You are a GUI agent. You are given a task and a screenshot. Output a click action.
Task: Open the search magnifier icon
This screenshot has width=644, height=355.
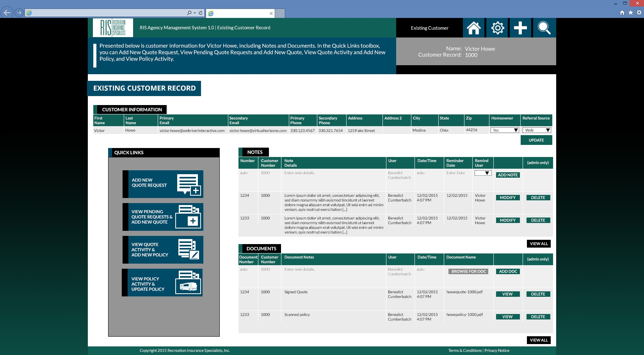544,28
